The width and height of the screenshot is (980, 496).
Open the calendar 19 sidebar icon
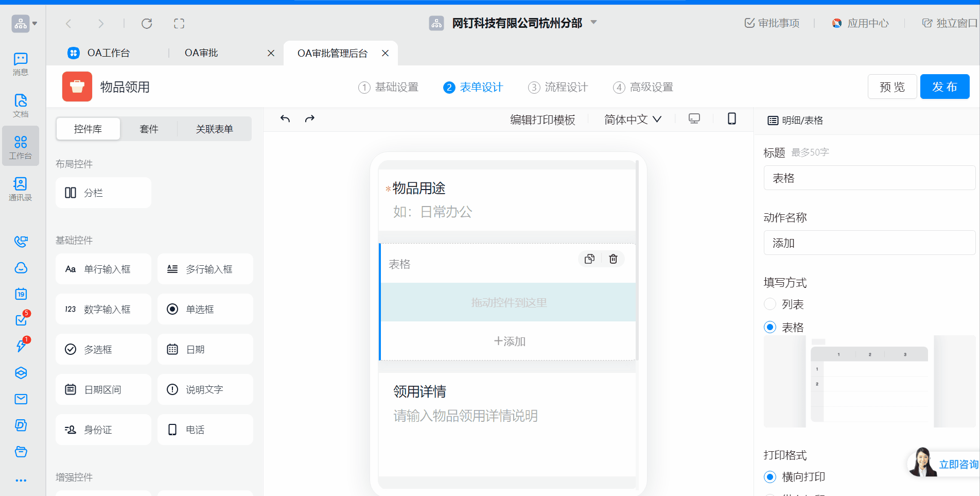[x=21, y=294]
